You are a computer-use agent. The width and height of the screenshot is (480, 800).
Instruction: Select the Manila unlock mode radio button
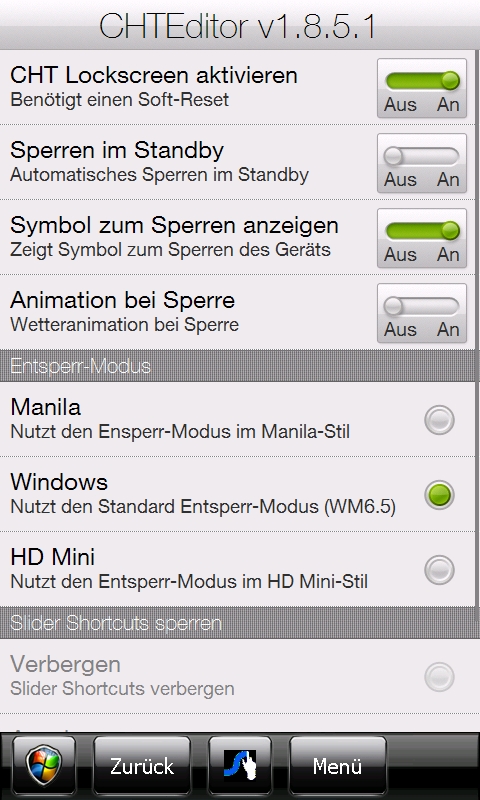tap(439, 420)
